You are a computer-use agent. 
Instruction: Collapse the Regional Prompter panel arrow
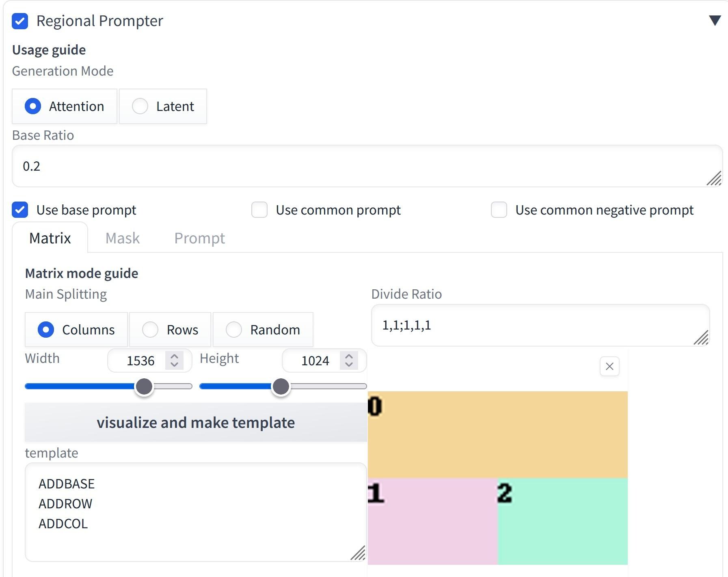click(x=715, y=20)
